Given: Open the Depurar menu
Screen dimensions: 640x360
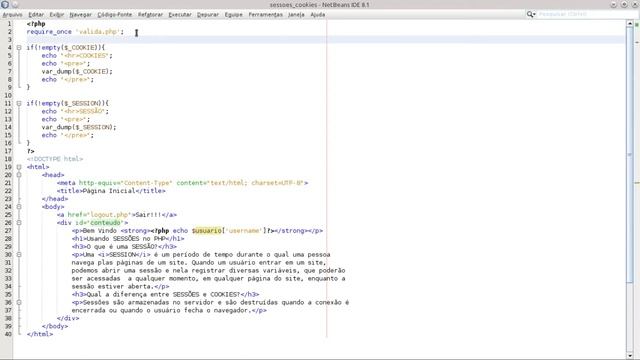Looking at the screenshot, I should [x=208, y=15].
